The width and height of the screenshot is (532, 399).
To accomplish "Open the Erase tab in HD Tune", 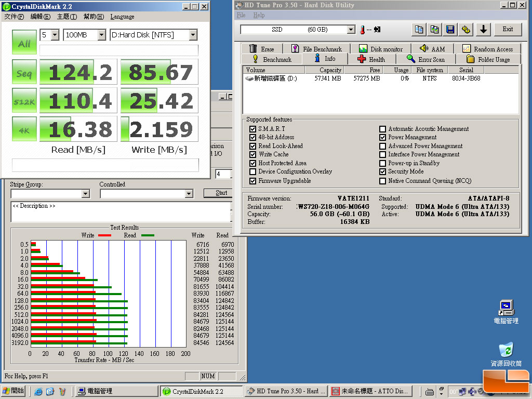I will tap(262, 49).
